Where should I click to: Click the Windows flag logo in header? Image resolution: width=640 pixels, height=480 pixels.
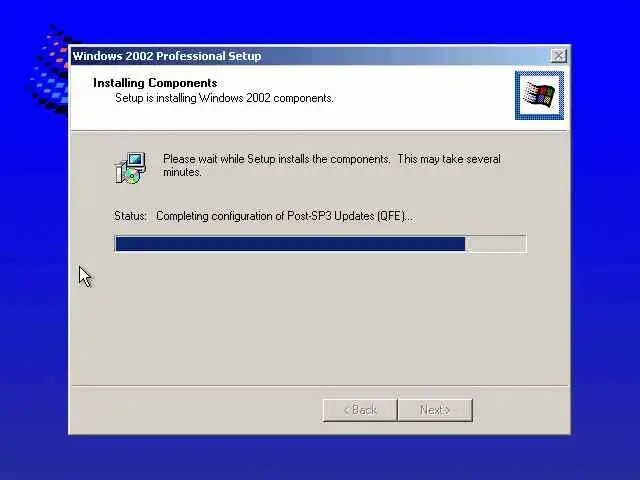(539, 96)
